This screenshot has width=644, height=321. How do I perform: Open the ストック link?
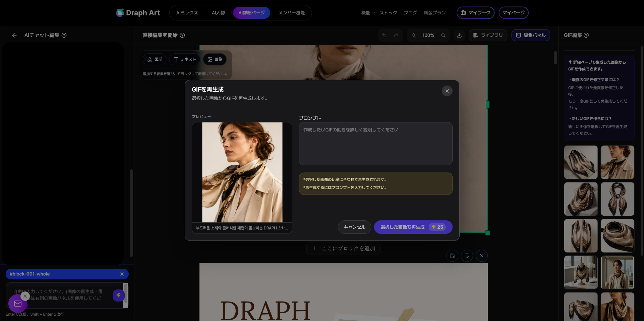coord(388,13)
